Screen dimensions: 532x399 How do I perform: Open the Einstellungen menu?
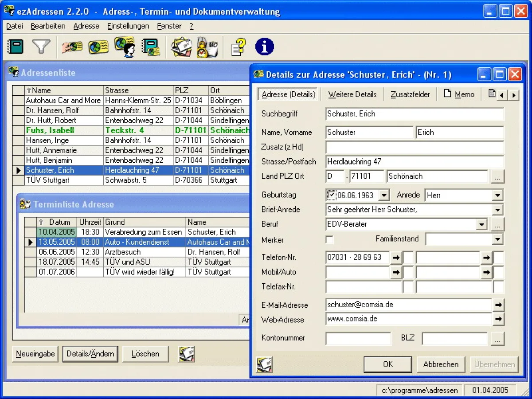coord(128,26)
